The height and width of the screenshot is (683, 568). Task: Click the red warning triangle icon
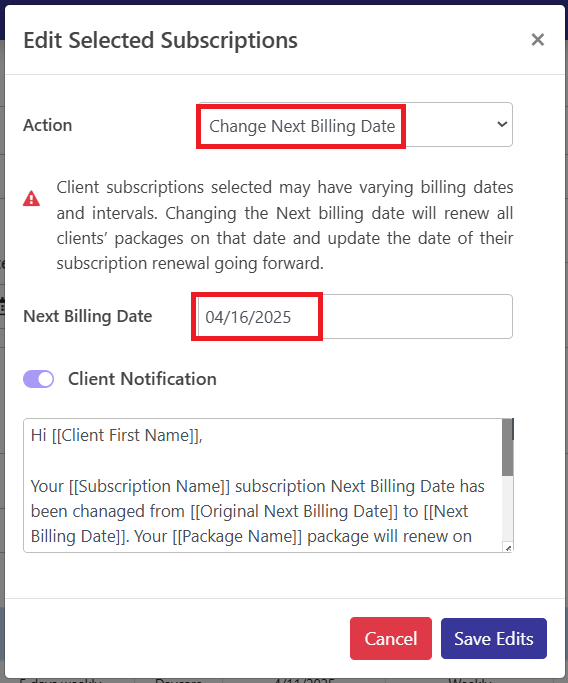pyautogui.click(x=31, y=198)
